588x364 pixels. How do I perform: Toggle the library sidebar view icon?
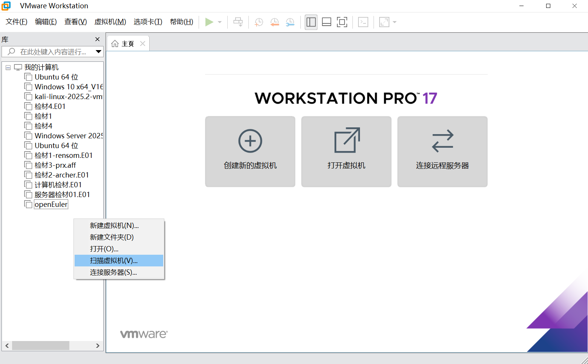click(x=311, y=22)
